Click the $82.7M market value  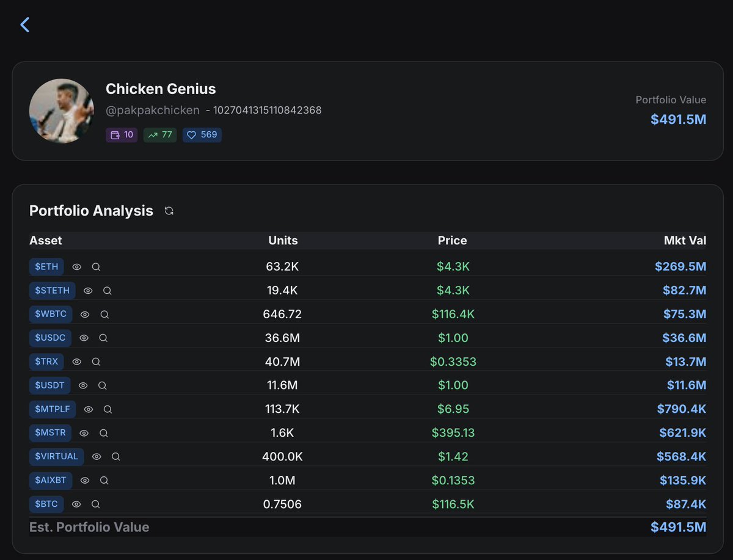(x=685, y=291)
